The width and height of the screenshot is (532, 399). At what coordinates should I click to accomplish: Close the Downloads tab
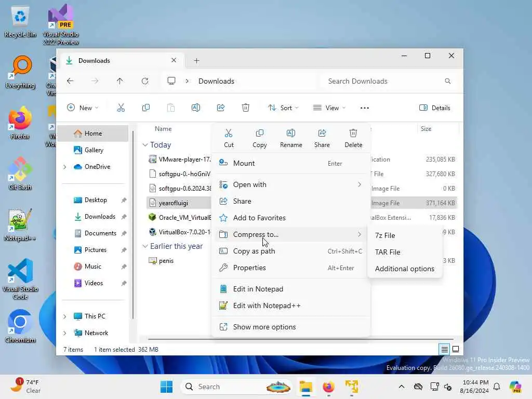174,60
